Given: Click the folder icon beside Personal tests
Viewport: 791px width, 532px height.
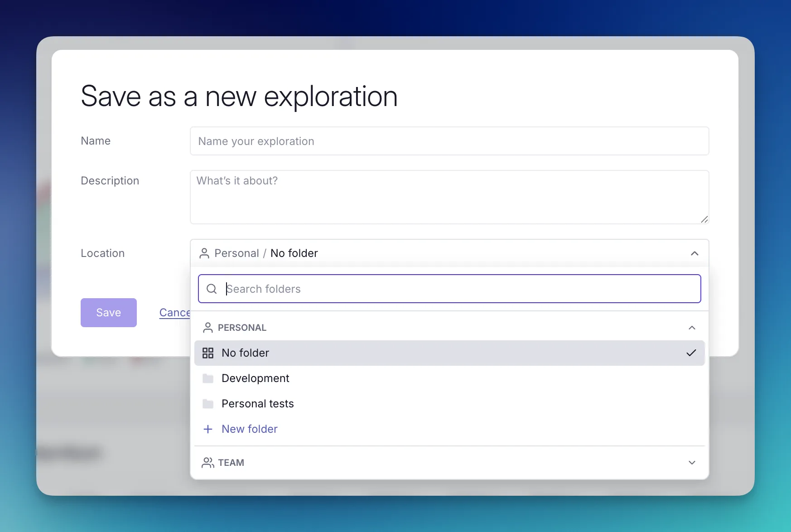Looking at the screenshot, I should 208,404.
